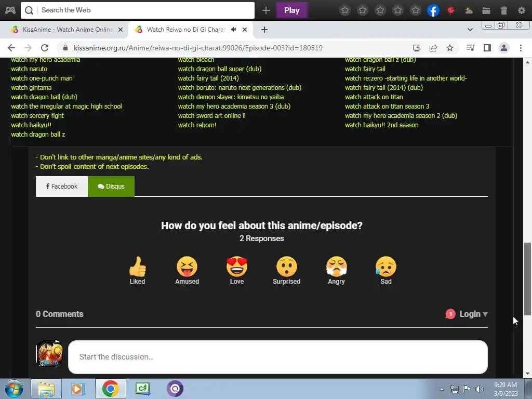The image size is (532, 399).
Task: Select the Disqus comments tab
Action: pyautogui.click(x=111, y=187)
